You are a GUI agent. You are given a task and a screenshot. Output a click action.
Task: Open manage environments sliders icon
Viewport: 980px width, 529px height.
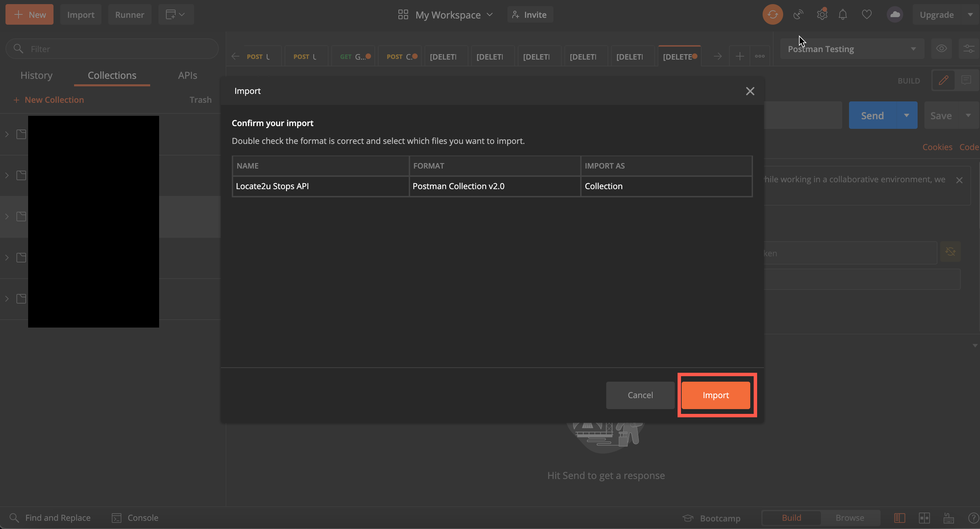968,49
